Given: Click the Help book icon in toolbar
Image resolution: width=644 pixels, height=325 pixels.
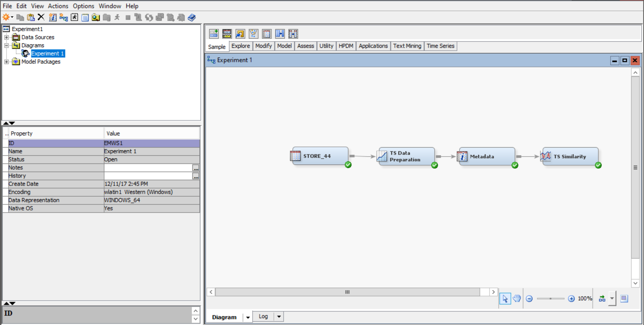Looking at the screenshot, I should click(192, 17).
